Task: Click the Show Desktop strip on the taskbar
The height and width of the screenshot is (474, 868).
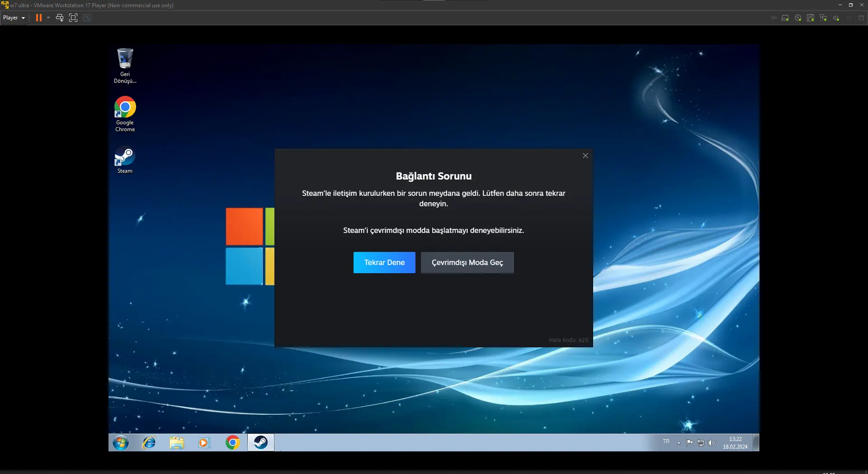Action: (756, 443)
